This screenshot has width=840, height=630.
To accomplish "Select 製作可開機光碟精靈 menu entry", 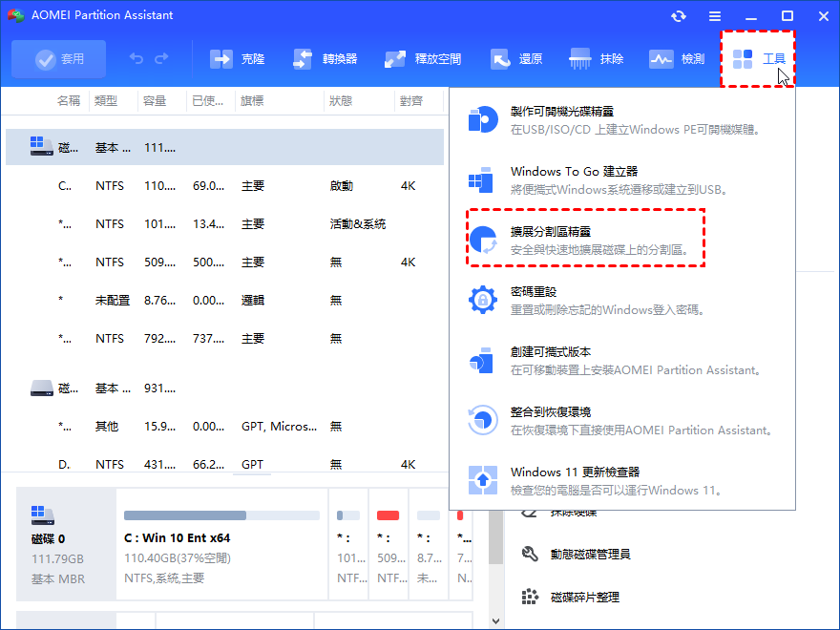I will point(621,120).
